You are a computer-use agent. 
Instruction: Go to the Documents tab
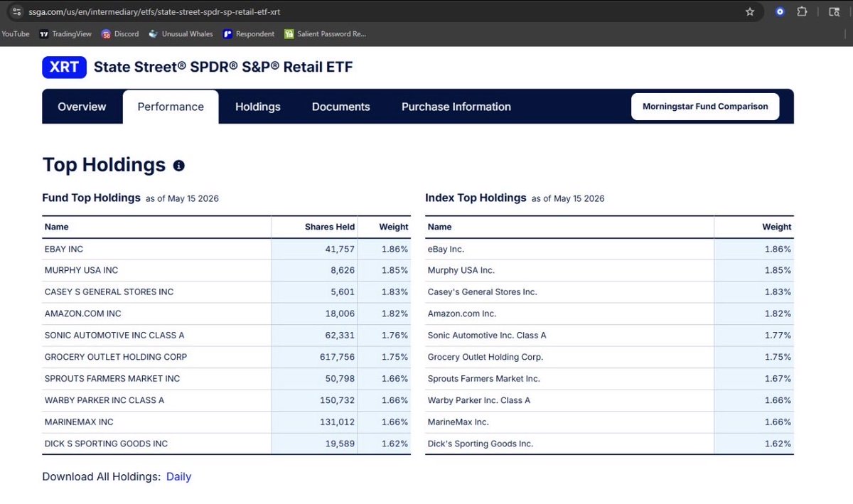(341, 107)
